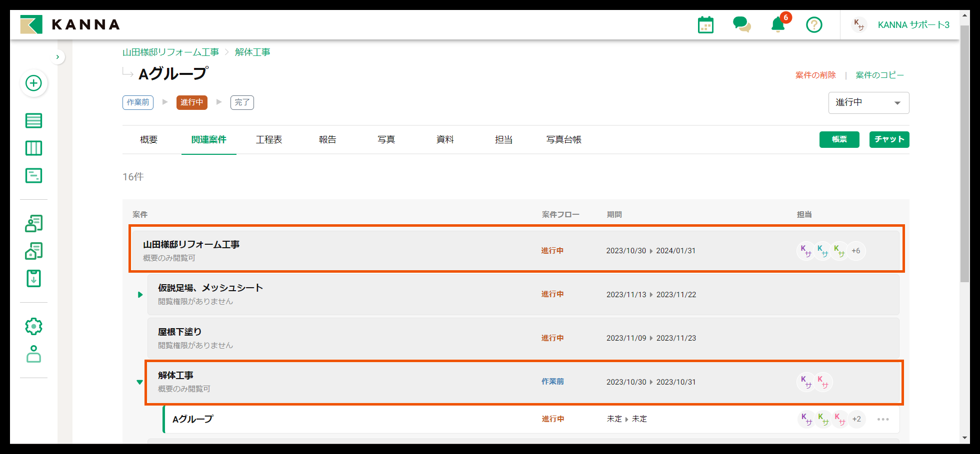Select the 作業前 status step

coord(137,102)
